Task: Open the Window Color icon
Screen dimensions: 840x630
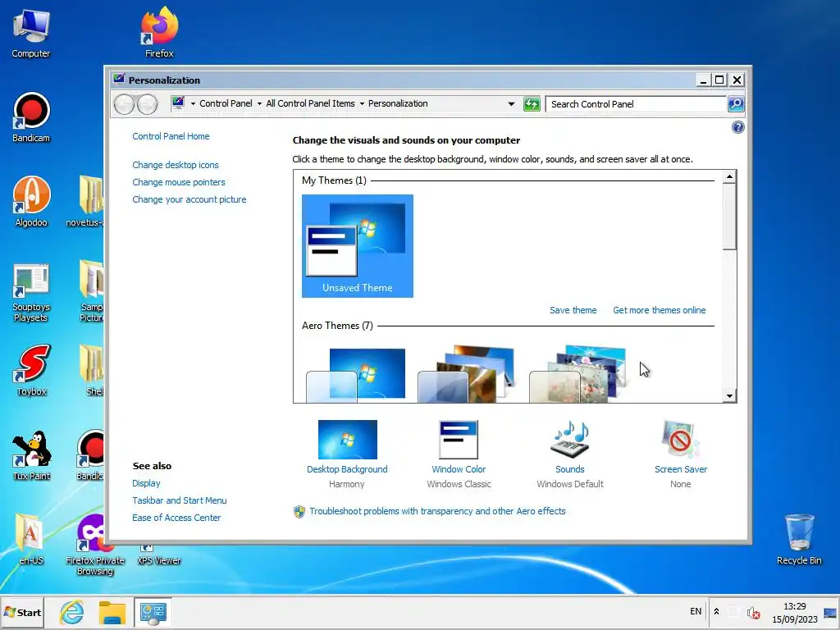Action: click(x=459, y=440)
